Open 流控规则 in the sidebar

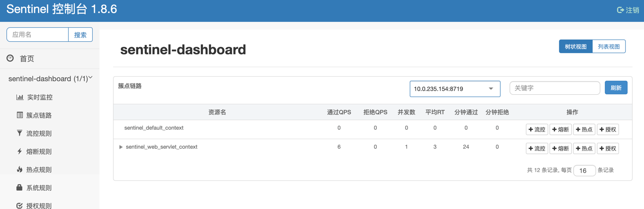(x=39, y=133)
